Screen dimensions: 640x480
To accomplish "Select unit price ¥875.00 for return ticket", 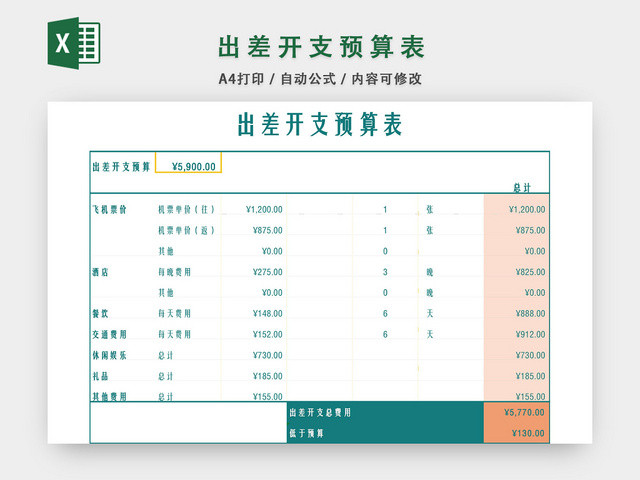I will (x=267, y=231).
